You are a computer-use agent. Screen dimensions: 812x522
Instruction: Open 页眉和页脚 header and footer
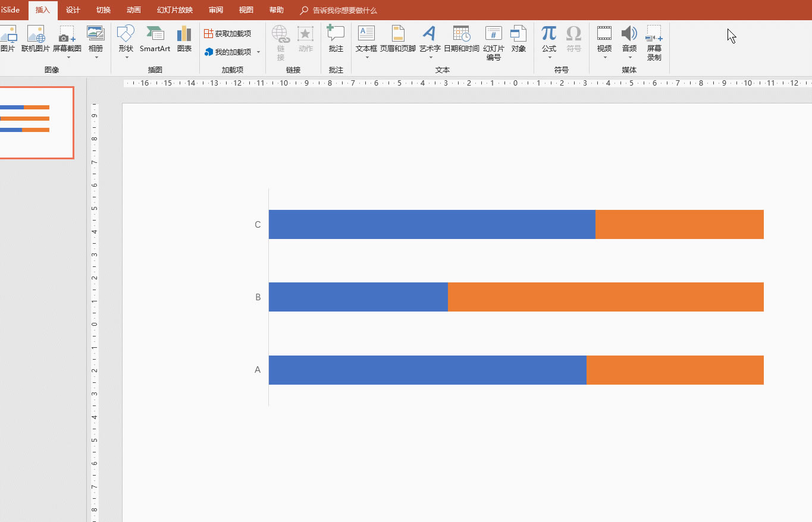click(398, 40)
